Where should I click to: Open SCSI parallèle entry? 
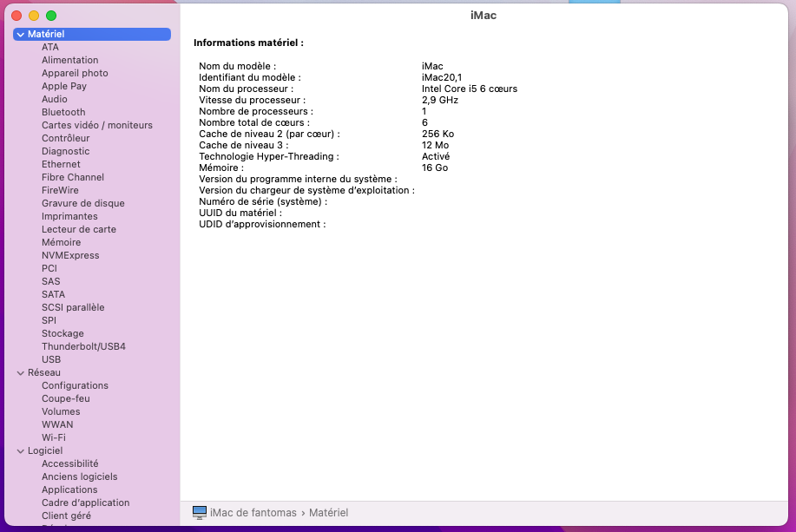73,307
